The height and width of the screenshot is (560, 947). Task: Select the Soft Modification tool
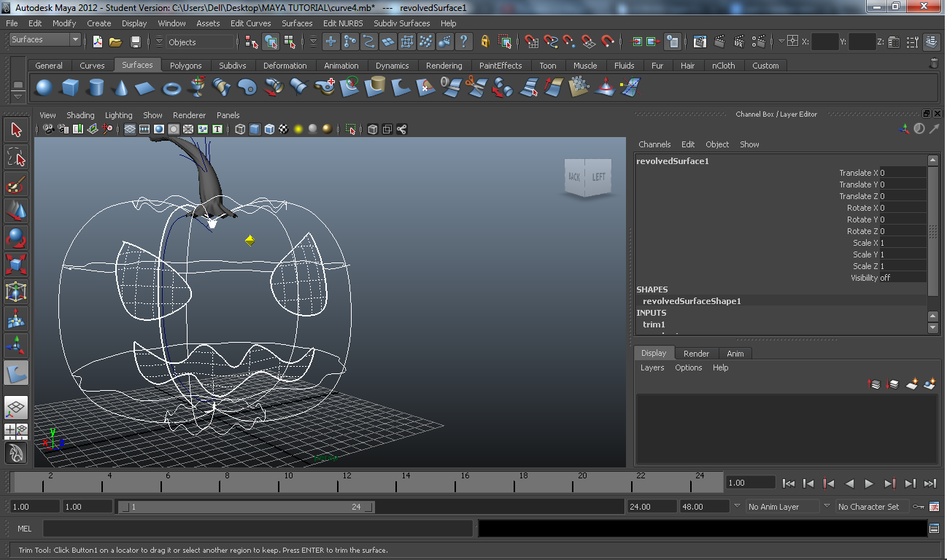click(x=16, y=319)
